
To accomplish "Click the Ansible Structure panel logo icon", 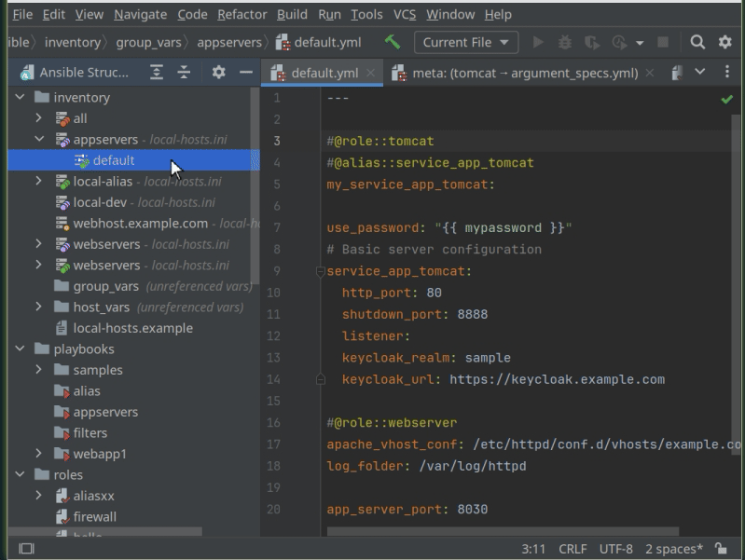I will pos(27,72).
